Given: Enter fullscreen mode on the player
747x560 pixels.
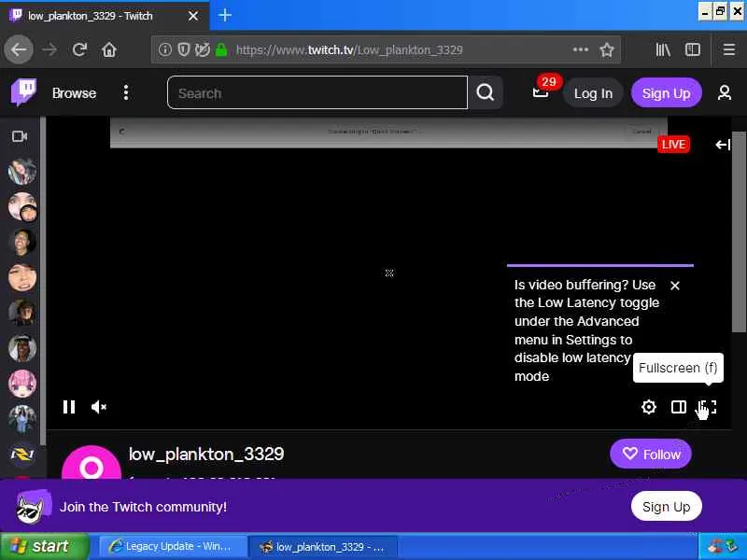Looking at the screenshot, I should pos(708,408).
